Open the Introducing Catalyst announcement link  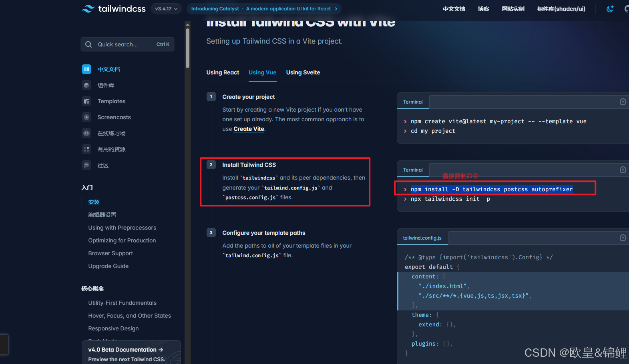tap(264, 8)
